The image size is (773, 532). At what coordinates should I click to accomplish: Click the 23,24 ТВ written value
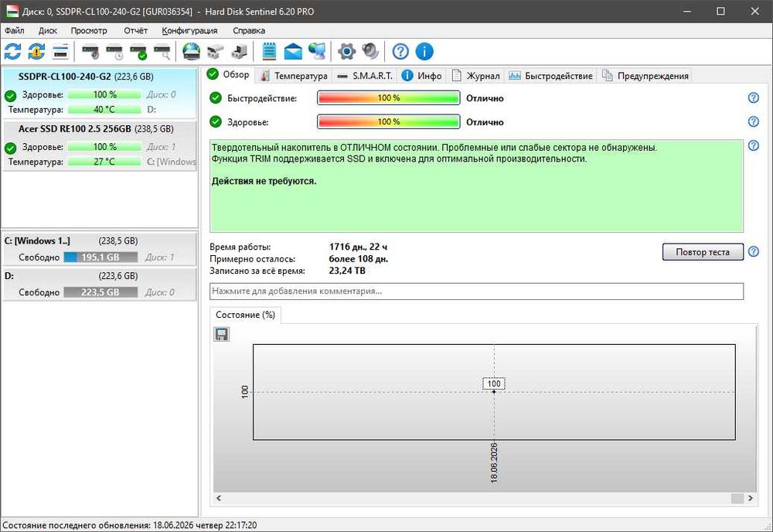pyautogui.click(x=347, y=271)
